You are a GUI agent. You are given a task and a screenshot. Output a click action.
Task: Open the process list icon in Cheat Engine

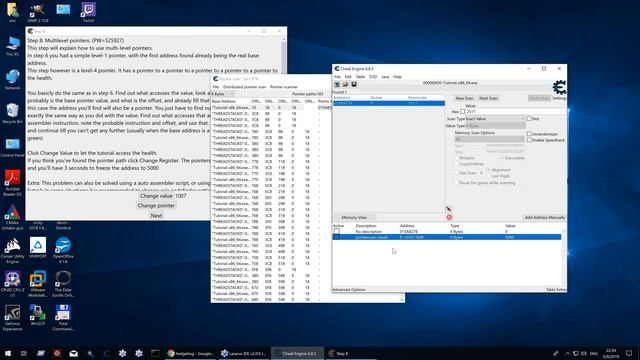click(x=337, y=84)
